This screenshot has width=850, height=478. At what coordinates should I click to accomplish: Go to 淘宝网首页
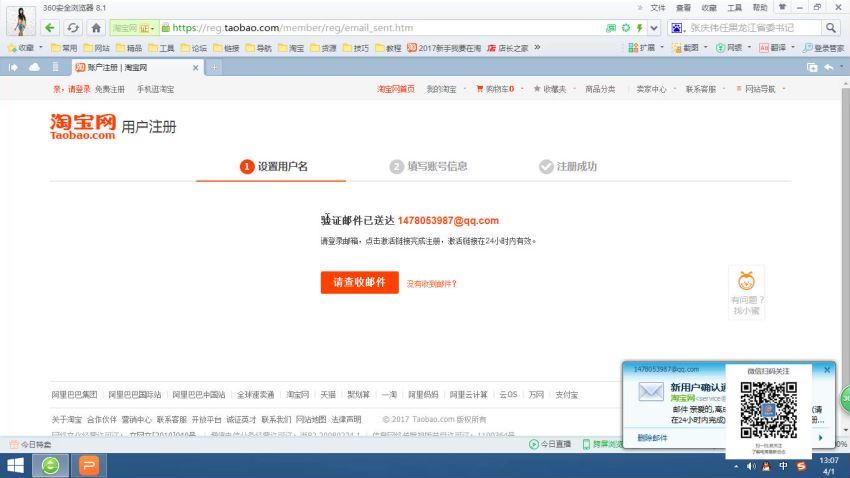click(396, 89)
